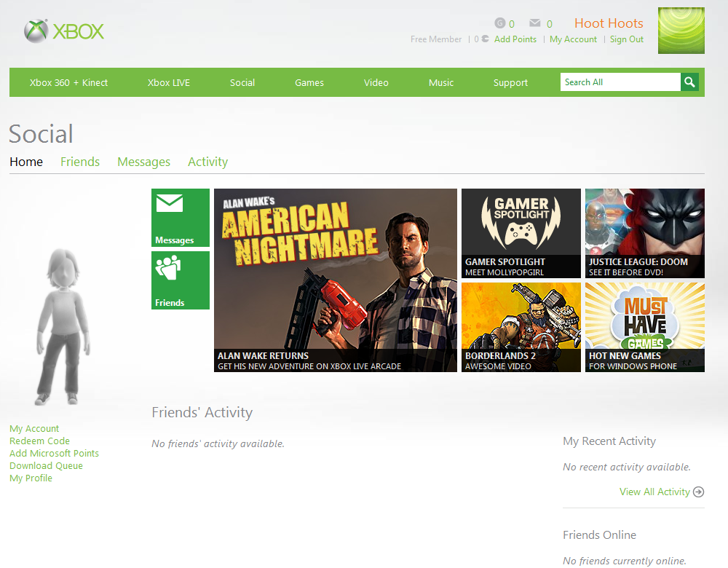Open the Redeem Code link
728x568 pixels.
(x=39, y=441)
